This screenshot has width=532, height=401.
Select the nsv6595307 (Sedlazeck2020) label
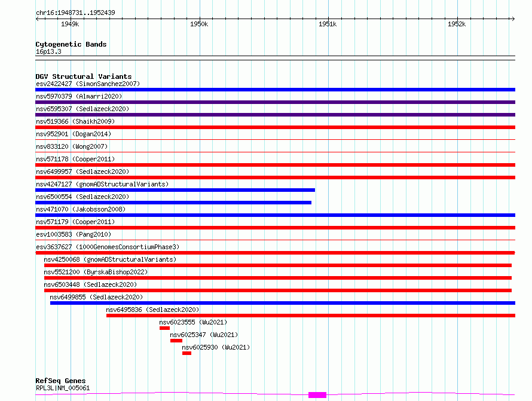click(82, 109)
